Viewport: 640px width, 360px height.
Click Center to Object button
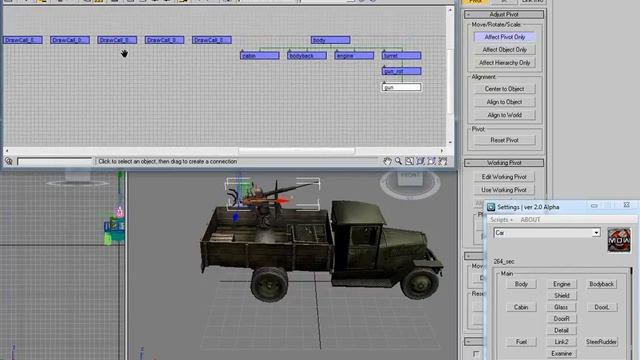(505, 89)
